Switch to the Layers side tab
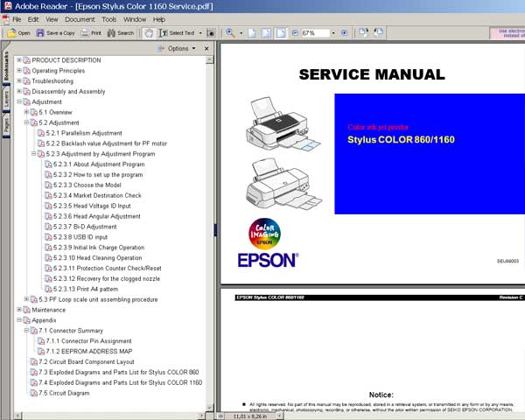Image resolution: width=525 pixels, height=420 pixels. tap(6, 100)
